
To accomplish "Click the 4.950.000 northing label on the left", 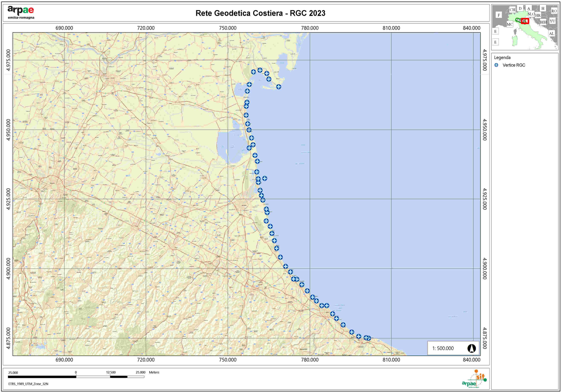I will pyautogui.click(x=8, y=130).
